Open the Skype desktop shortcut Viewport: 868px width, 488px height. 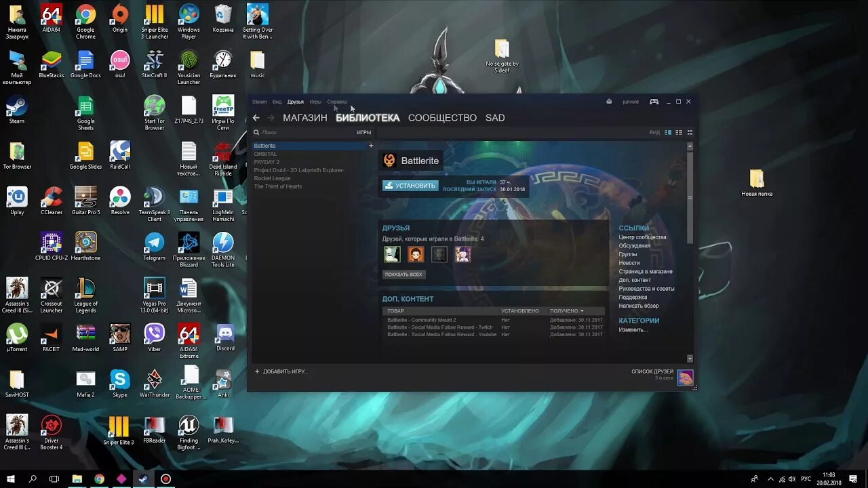(120, 384)
